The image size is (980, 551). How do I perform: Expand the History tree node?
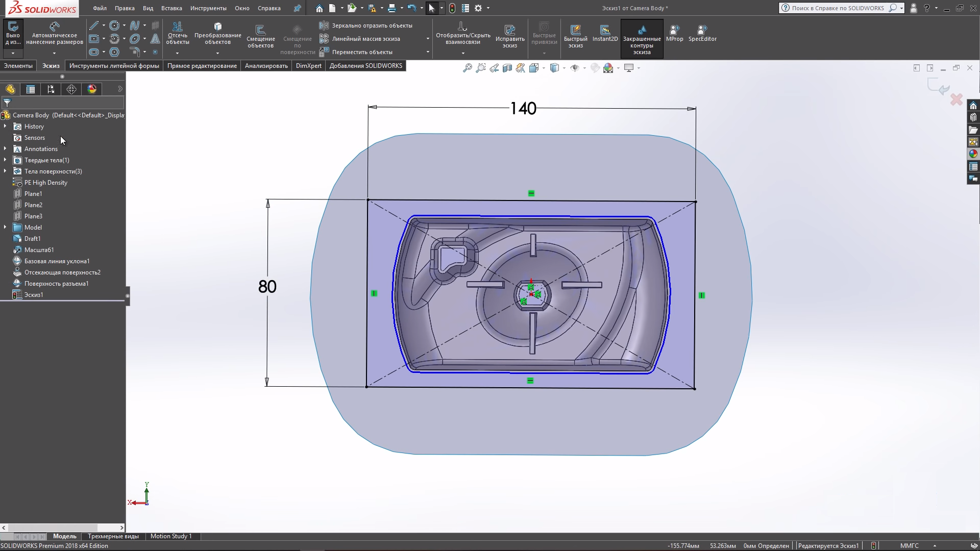pos(6,126)
